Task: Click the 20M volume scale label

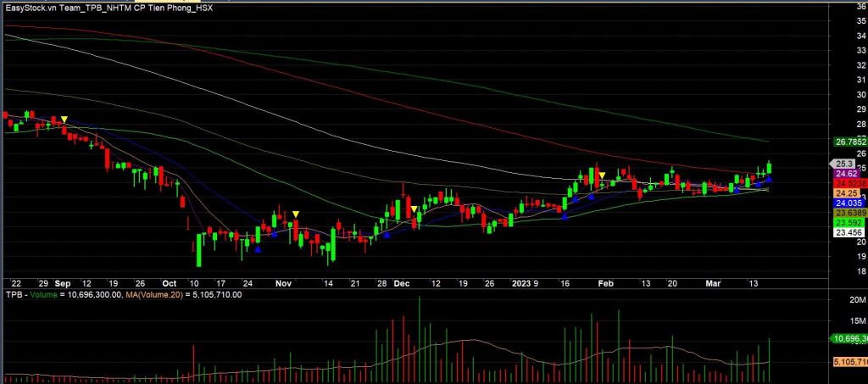Action: (x=857, y=300)
